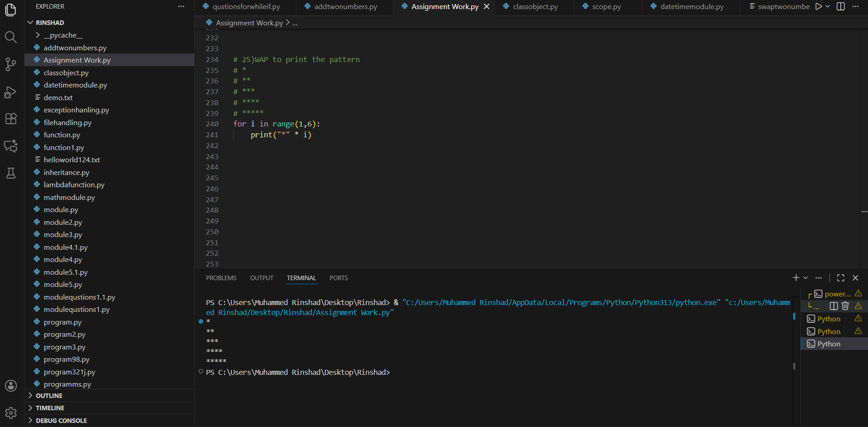Screen dimensions: 868x427
Task: Open the Accounts icon
Action: pyautogui.click(x=11, y=386)
